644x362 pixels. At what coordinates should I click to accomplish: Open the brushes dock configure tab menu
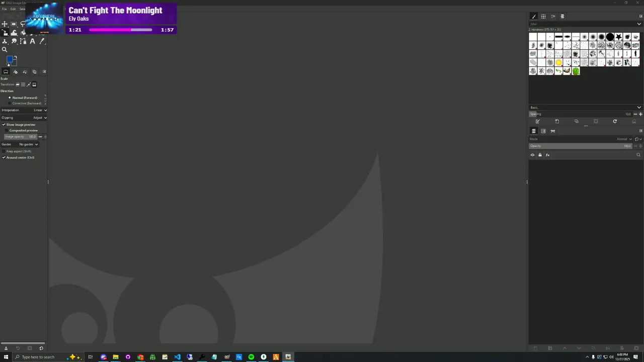click(x=640, y=16)
